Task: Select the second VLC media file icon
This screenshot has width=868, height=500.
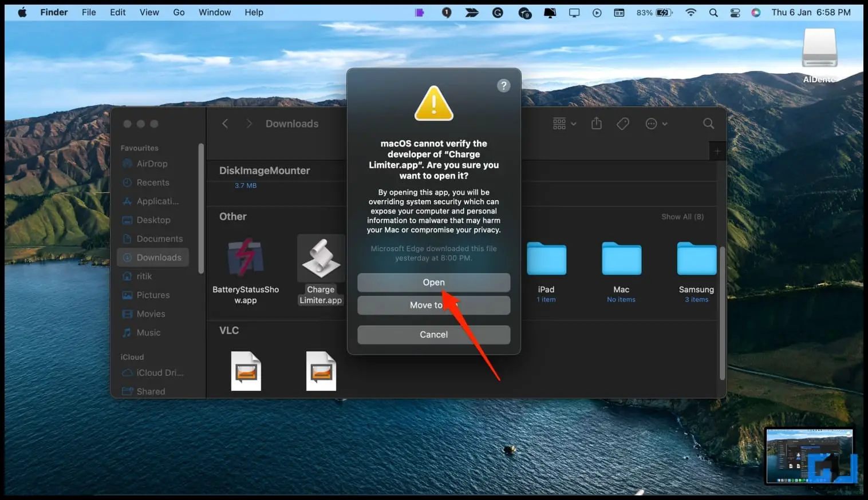Action: point(321,371)
